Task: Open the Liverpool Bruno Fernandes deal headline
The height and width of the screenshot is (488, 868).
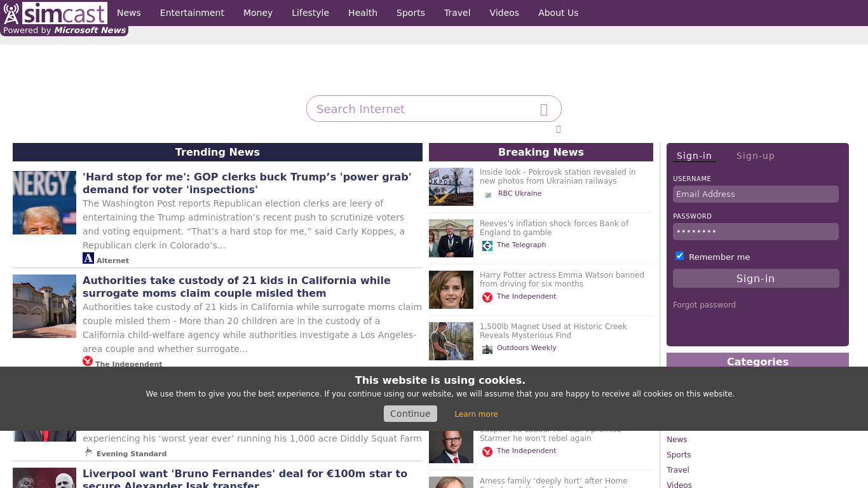Action: coord(245,478)
